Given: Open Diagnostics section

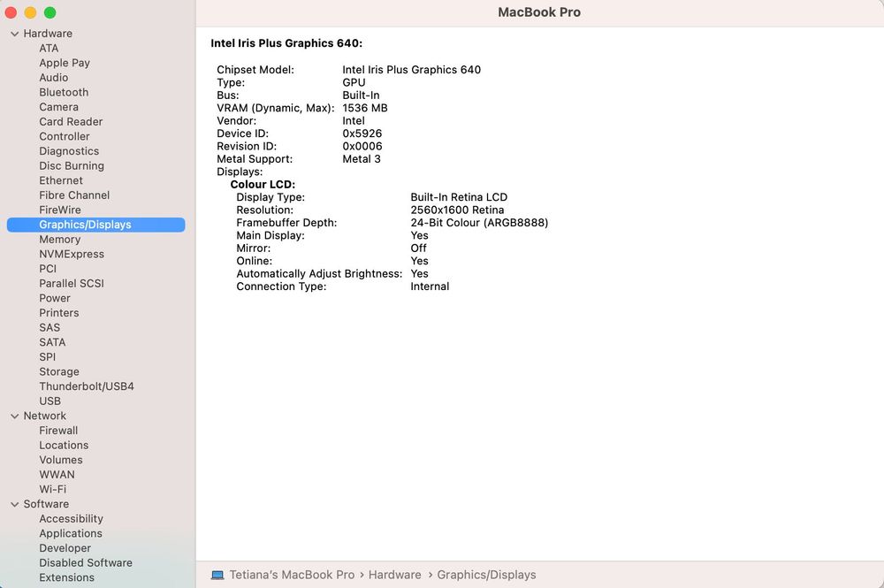Looking at the screenshot, I should pyautogui.click(x=69, y=151).
